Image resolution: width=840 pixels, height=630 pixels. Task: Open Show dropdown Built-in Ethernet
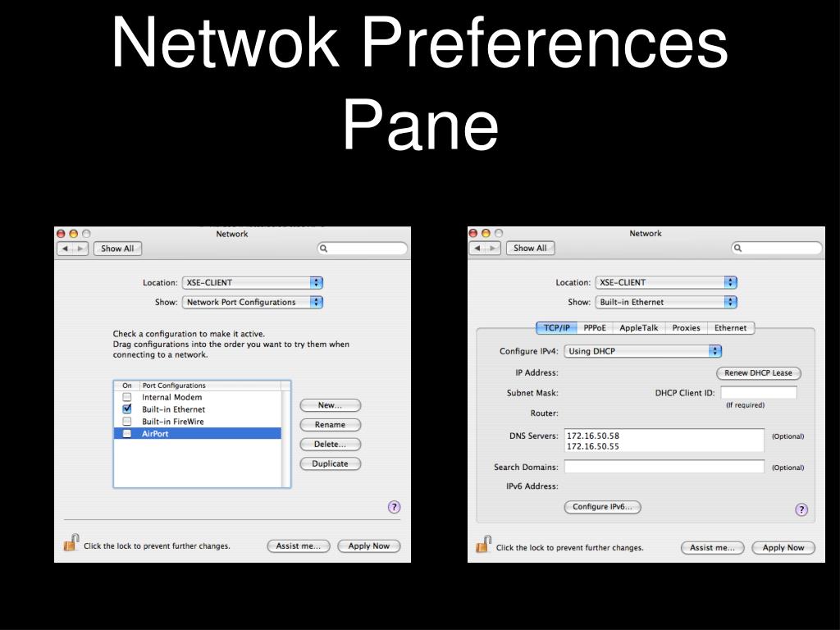[x=666, y=302]
